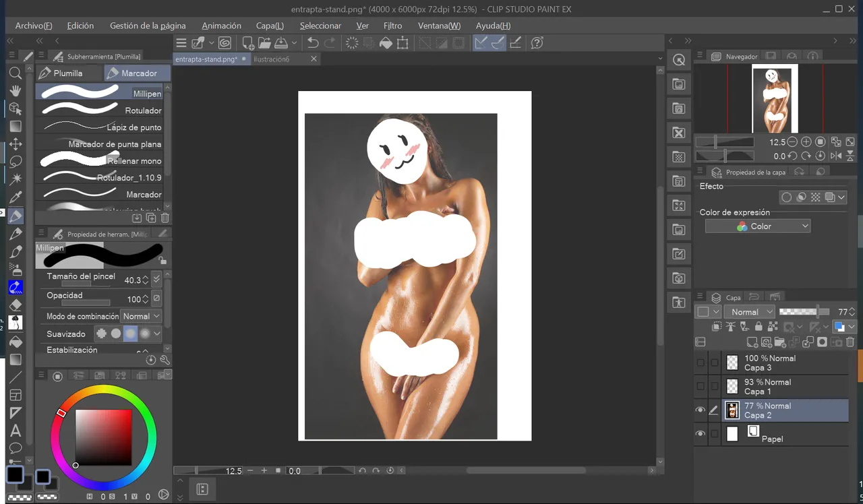Click the Scale/Rotate transform icon
Image resolution: width=863 pixels, height=504 pixels.
tap(403, 43)
